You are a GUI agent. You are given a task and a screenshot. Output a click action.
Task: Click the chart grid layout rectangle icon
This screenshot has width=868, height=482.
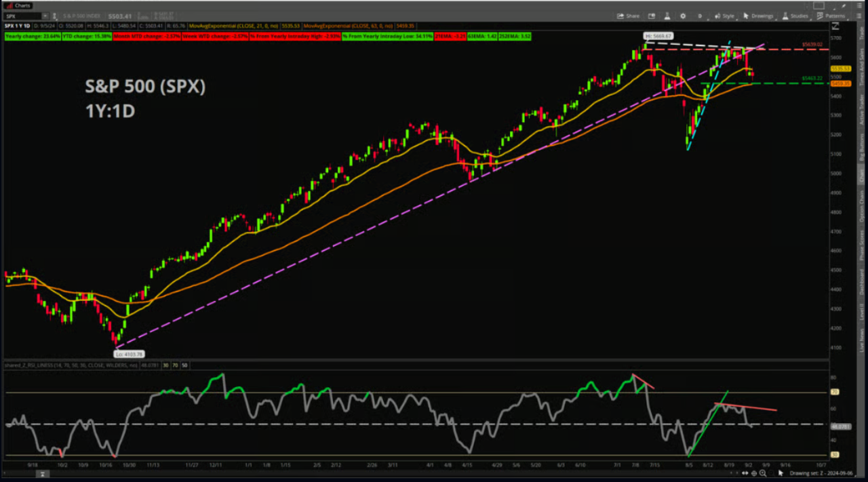click(818, 5)
